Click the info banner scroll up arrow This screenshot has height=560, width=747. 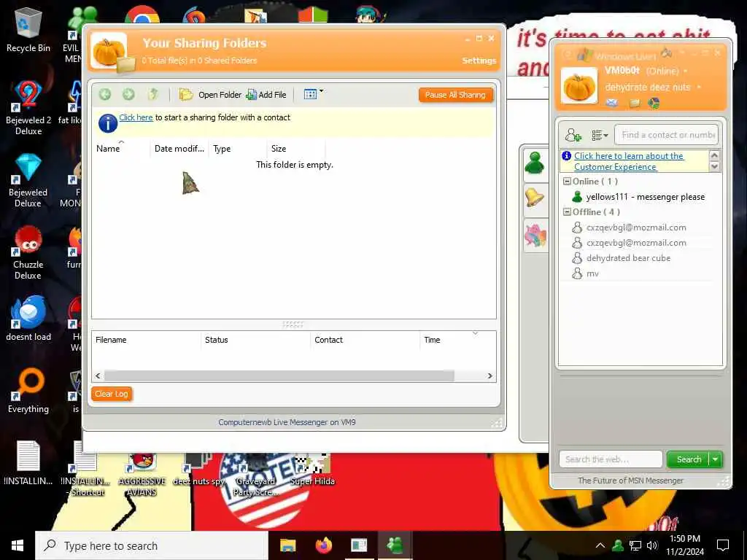coord(714,155)
